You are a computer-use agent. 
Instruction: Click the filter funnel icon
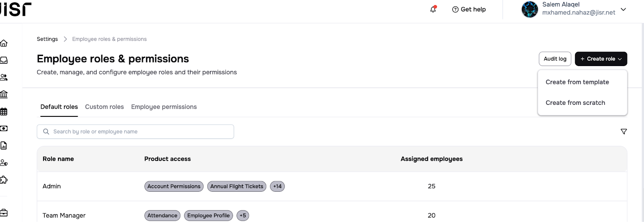tap(623, 132)
